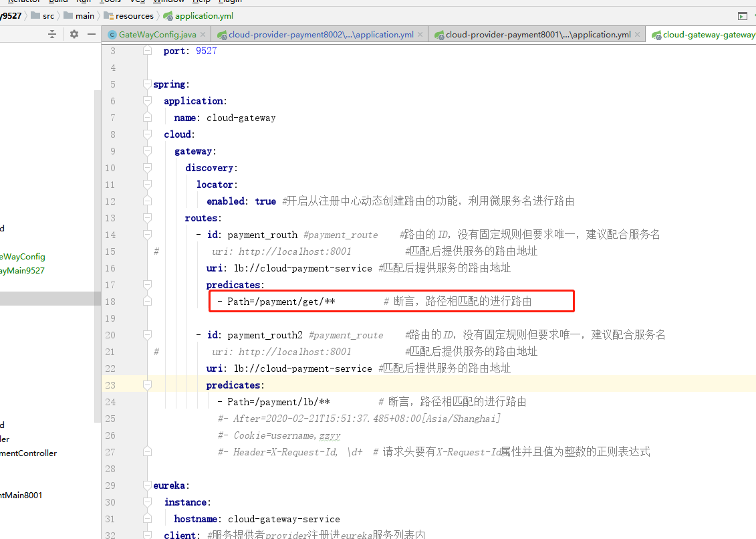Click line number 28 in the gutter
Screen dimensions: 756x539
tap(110, 469)
